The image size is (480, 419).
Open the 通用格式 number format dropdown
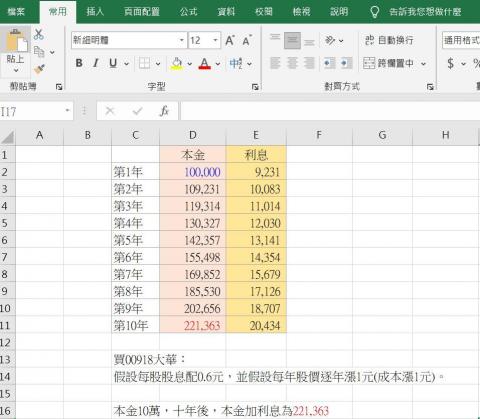tap(461, 40)
